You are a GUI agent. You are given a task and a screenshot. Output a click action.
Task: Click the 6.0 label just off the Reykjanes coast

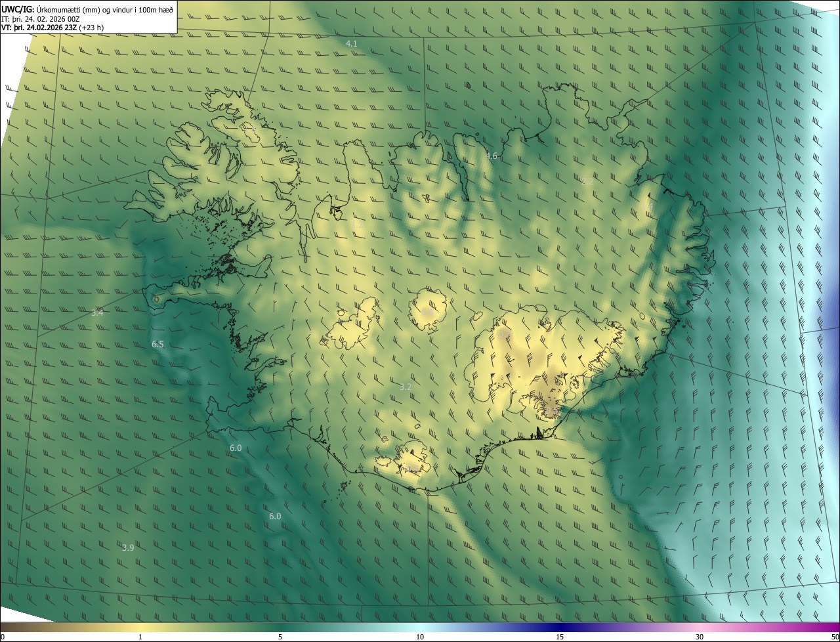[236, 448]
